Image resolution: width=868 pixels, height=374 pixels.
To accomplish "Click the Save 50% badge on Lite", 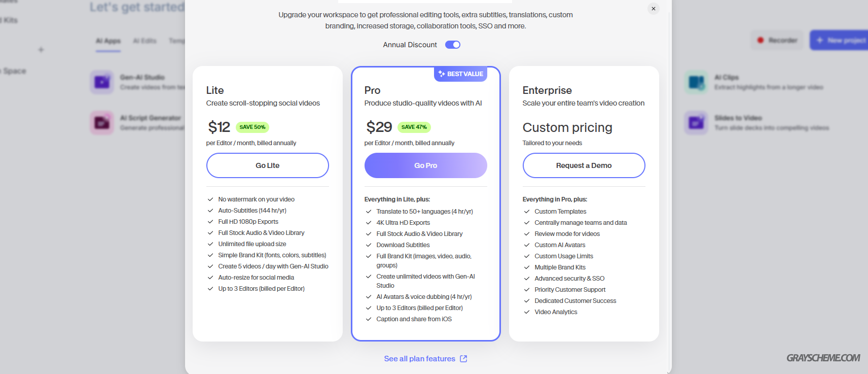I will coord(252,127).
